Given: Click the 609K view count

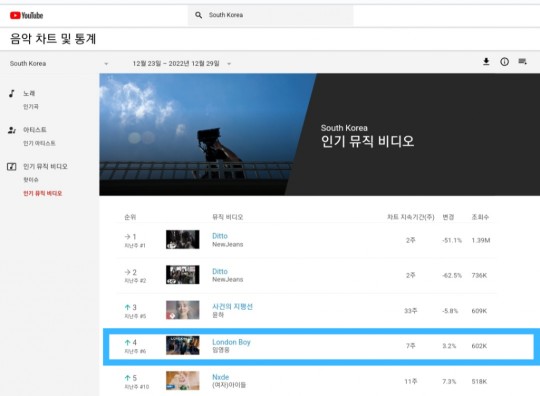Looking at the screenshot, I should coord(479,311).
